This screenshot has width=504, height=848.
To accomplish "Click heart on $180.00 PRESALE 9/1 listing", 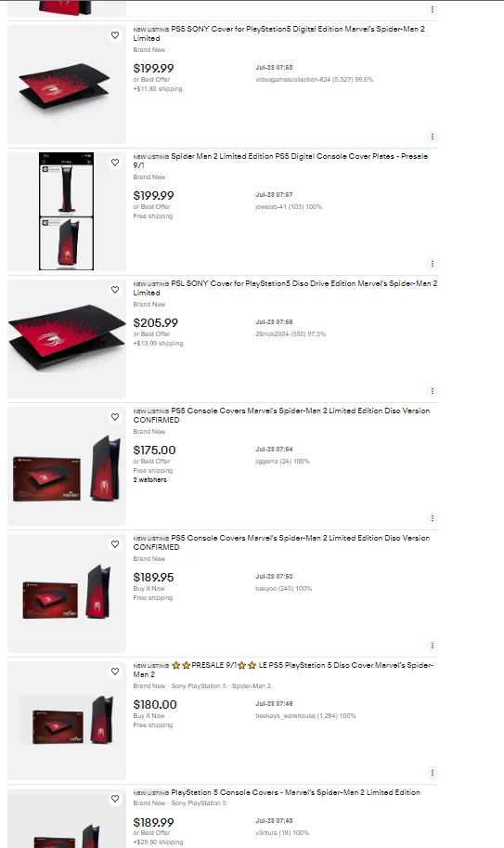I will click(115, 672).
